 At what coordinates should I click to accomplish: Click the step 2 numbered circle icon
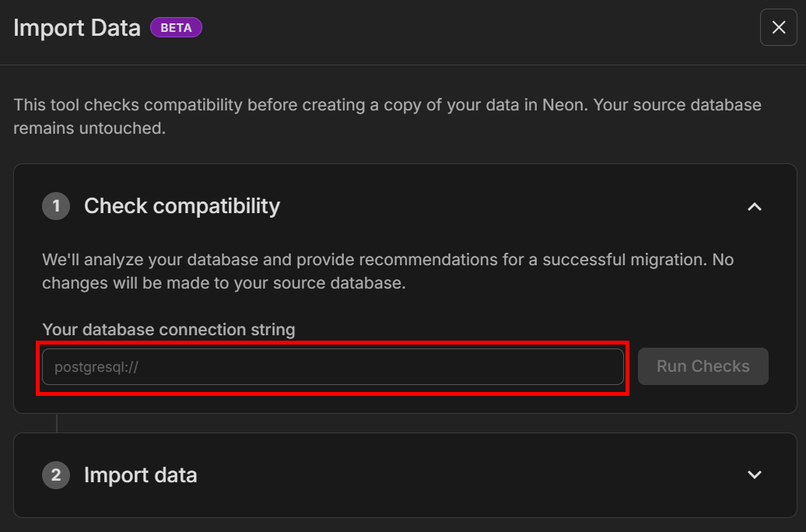(55, 475)
